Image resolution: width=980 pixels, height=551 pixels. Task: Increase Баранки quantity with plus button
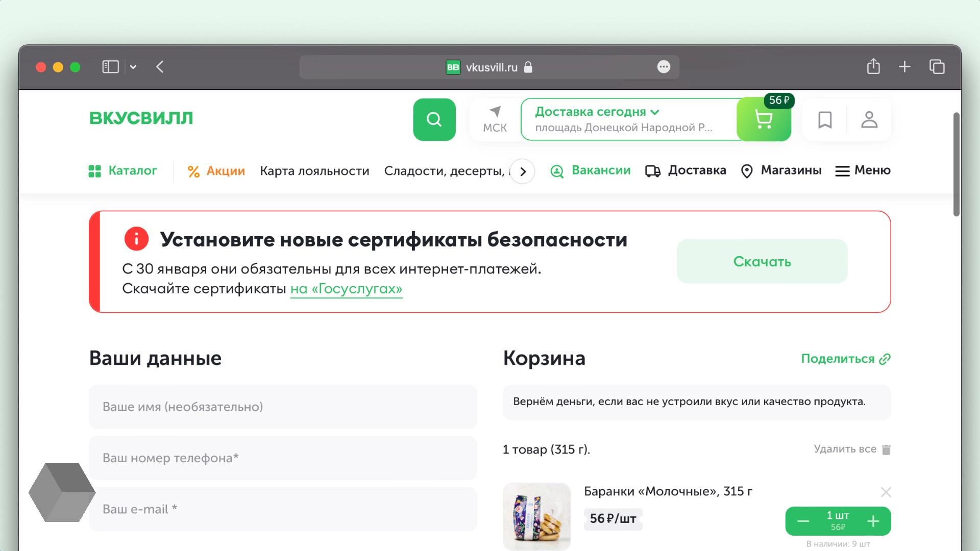(x=873, y=521)
